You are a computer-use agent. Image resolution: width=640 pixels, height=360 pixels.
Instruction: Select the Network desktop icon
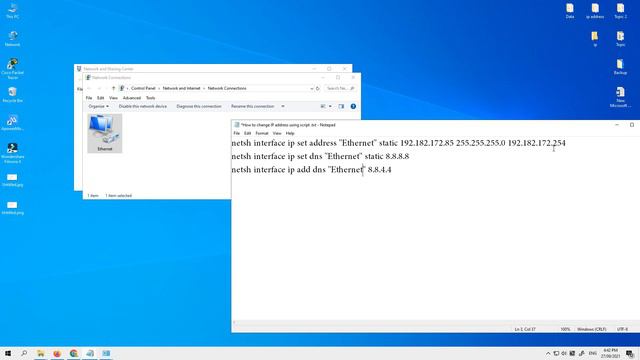12,39
